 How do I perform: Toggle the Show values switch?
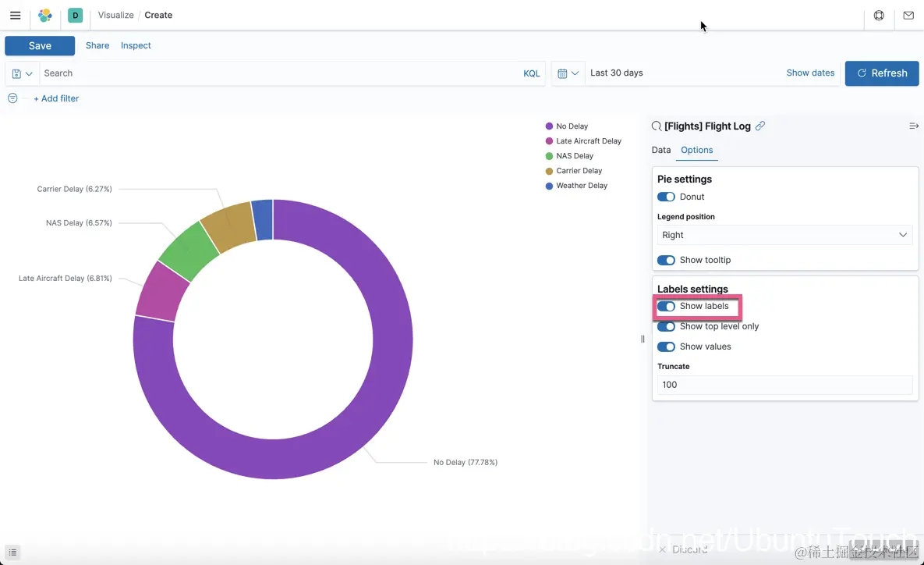666,346
